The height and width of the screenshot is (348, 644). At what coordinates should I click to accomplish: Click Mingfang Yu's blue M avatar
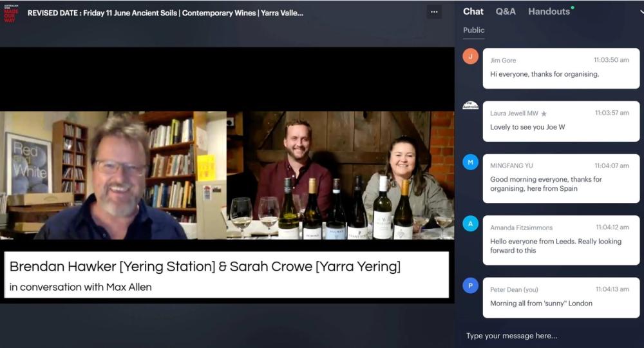(470, 162)
